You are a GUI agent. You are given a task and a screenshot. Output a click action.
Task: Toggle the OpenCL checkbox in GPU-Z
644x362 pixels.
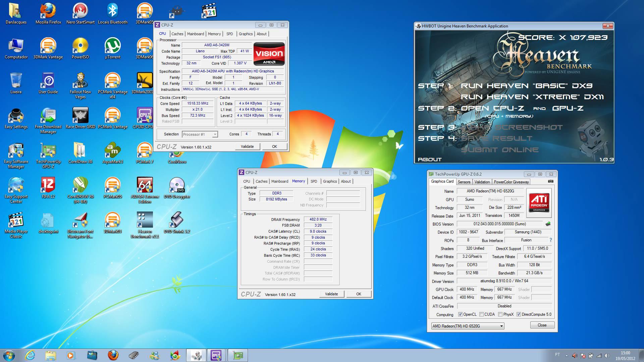pyautogui.click(x=460, y=314)
